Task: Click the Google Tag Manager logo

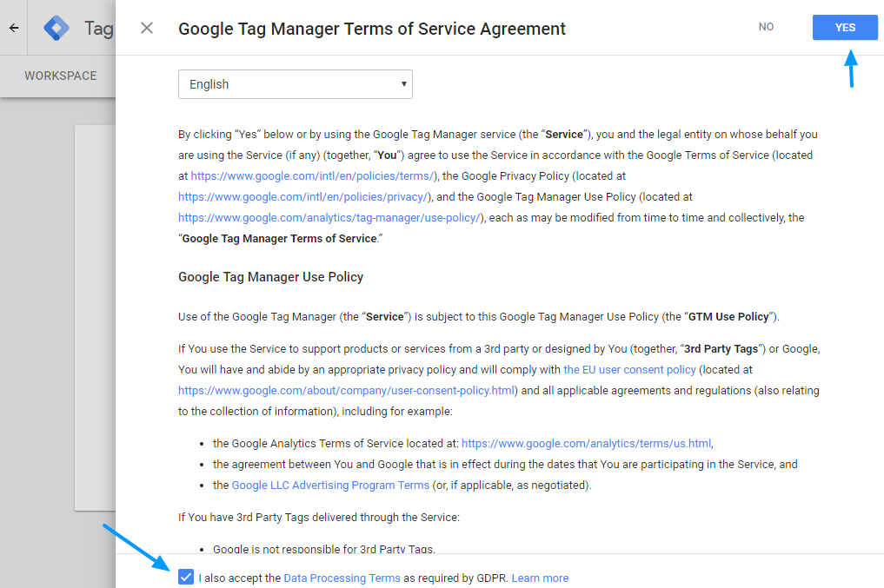Action: pyautogui.click(x=56, y=28)
